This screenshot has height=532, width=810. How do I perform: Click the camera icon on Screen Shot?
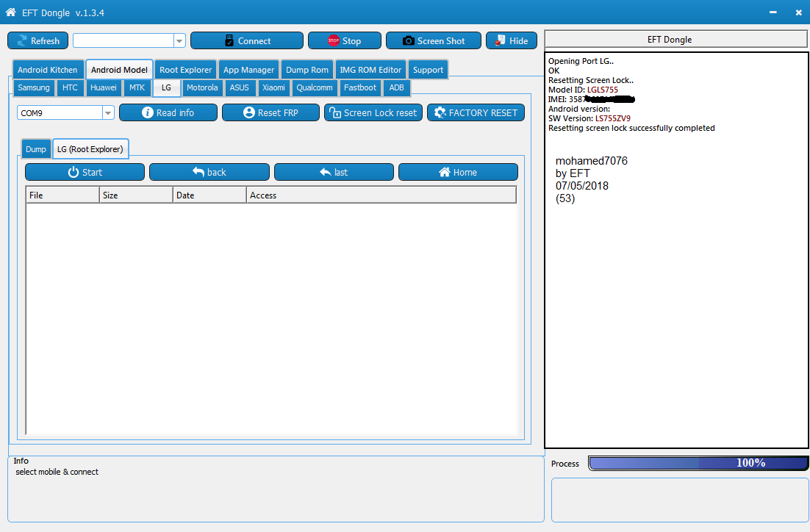tap(409, 41)
